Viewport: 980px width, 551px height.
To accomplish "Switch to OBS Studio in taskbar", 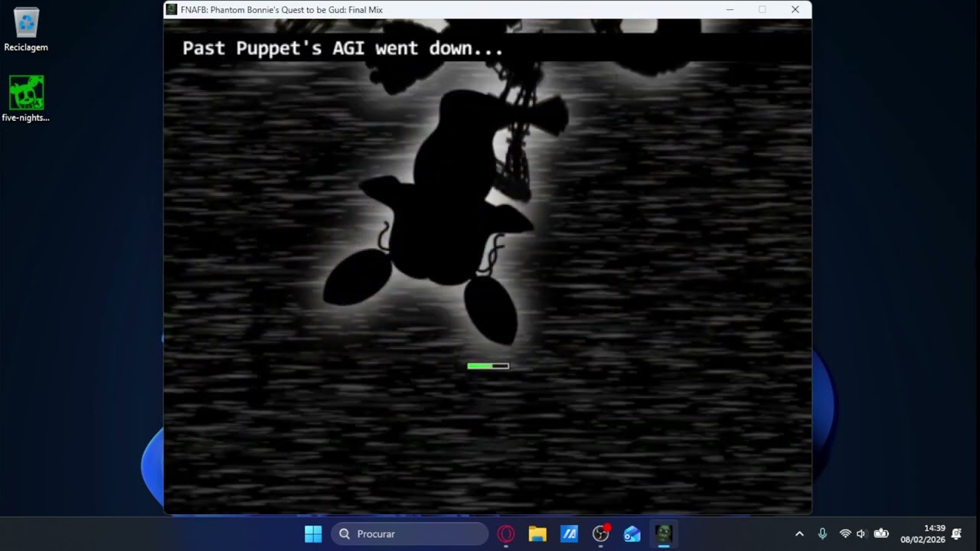I will [x=601, y=534].
